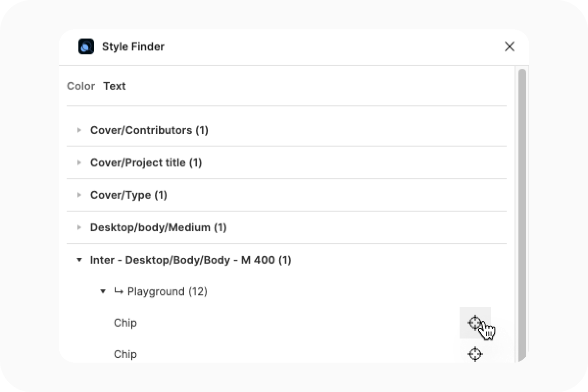Collapse the Playground sub-list
The width and height of the screenshot is (588, 392).
click(103, 291)
